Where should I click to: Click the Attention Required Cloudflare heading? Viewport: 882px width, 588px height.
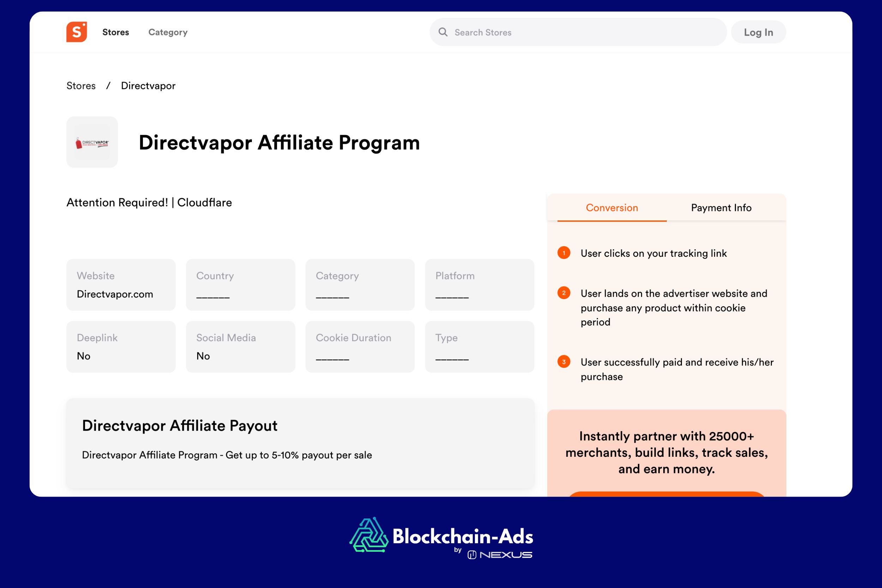click(x=149, y=202)
